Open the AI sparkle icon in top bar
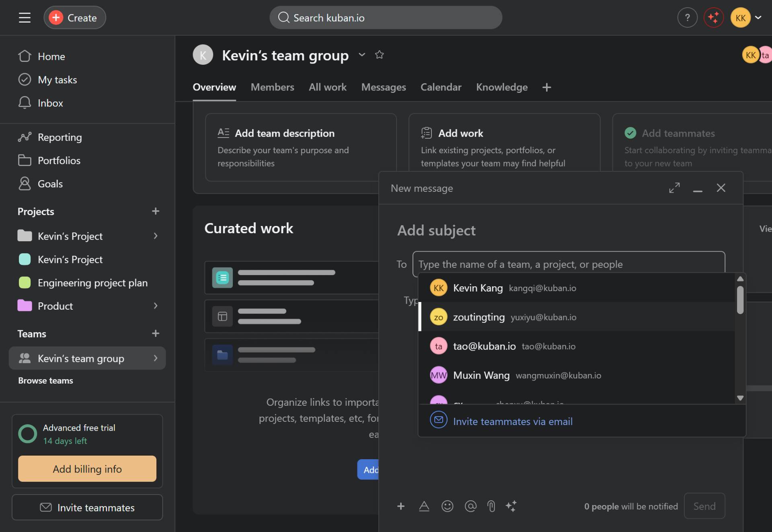The width and height of the screenshot is (772, 532). pos(713,18)
